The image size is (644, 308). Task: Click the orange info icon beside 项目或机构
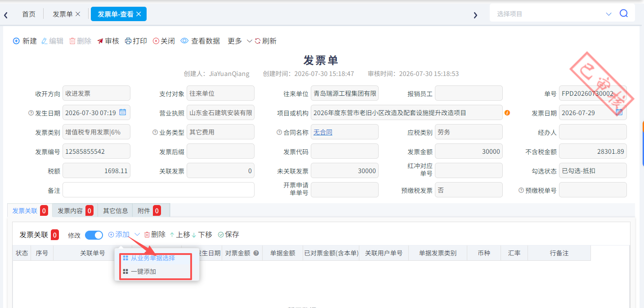(507, 113)
